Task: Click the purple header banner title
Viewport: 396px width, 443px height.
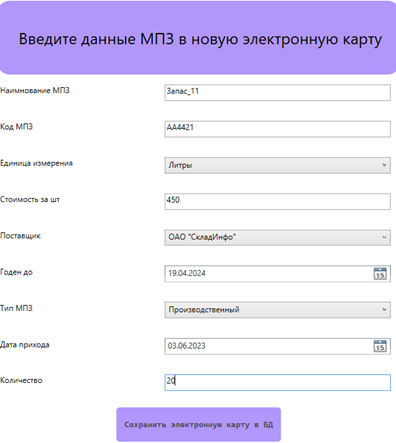Action: point(200,39)
